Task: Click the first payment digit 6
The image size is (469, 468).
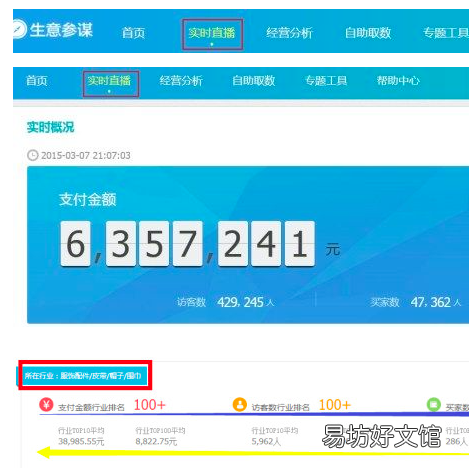Action: click(x=76, y=244)
